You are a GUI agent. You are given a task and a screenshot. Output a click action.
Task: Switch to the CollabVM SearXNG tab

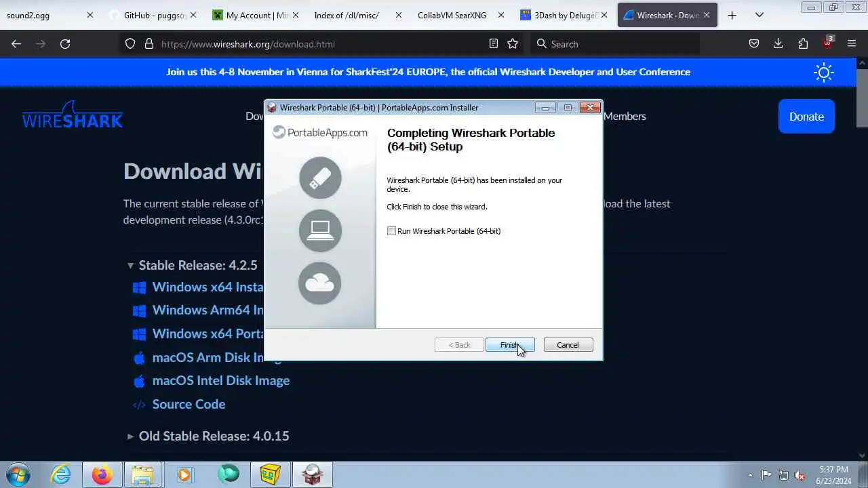point(452,15)
